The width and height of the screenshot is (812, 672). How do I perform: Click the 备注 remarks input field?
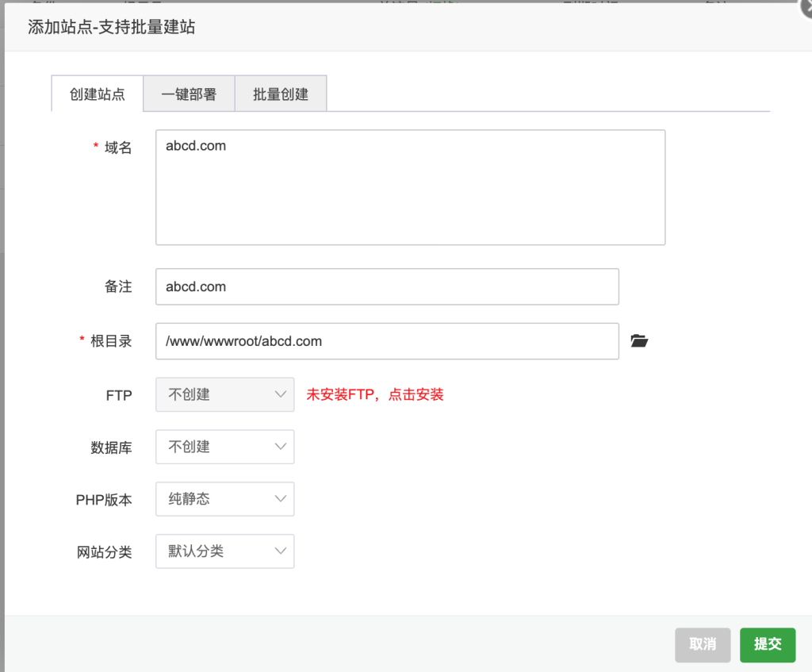pos(387,286)
